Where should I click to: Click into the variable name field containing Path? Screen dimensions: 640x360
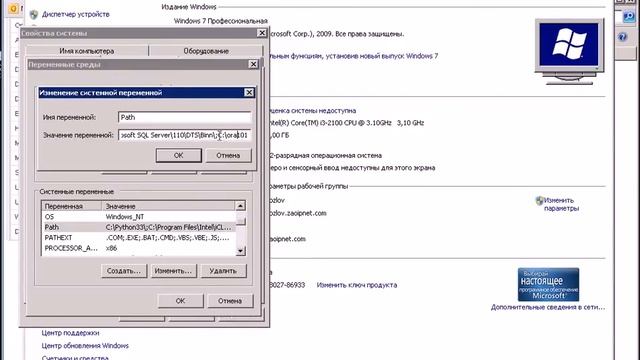(184, 117)
